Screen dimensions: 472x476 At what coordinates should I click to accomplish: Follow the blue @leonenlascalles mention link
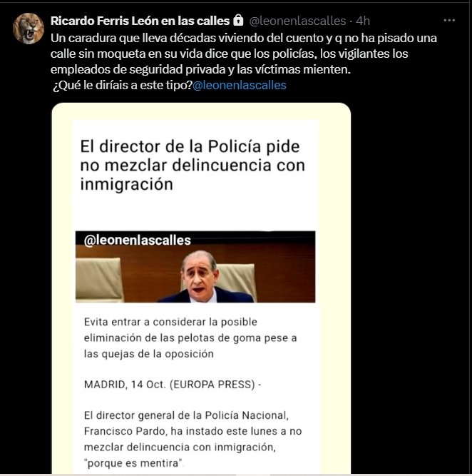[240, 86]
